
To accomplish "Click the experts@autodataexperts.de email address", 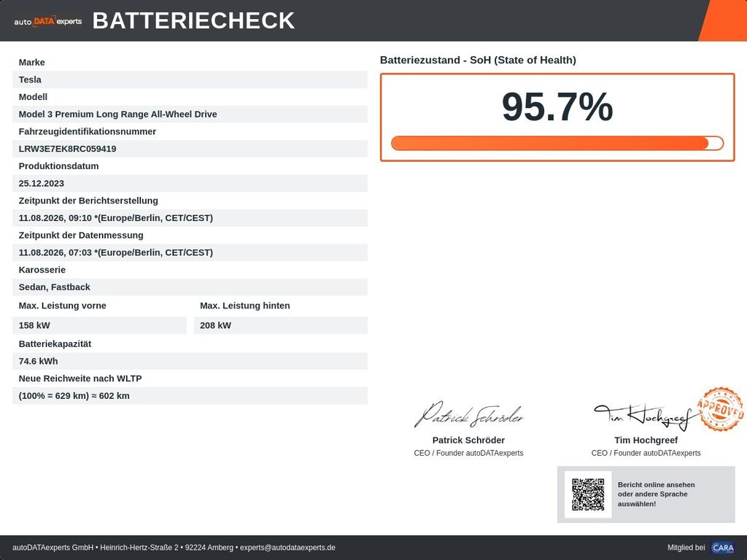I will point(287,548).
